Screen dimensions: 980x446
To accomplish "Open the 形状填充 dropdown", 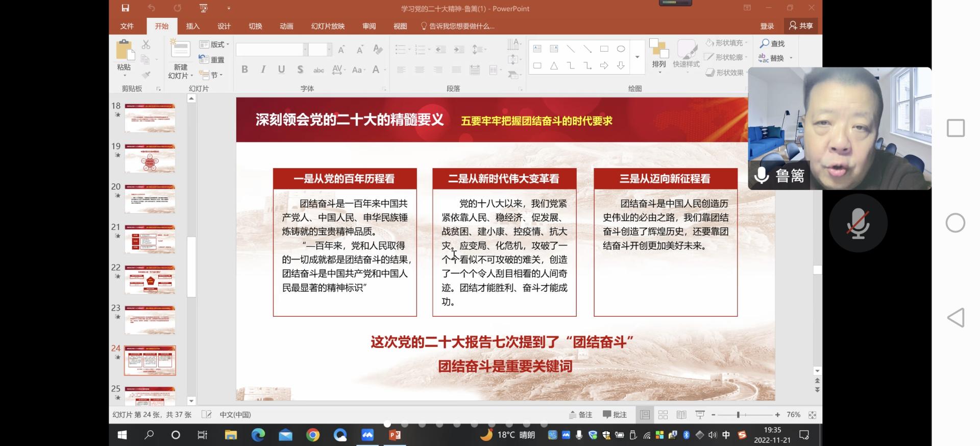I will [727, 43].
